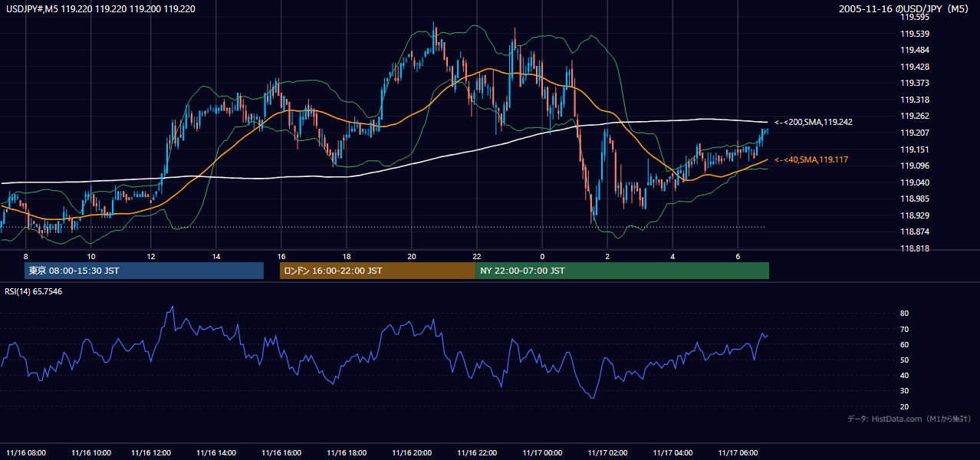Click price axis label 119.096

pos(915,166)
